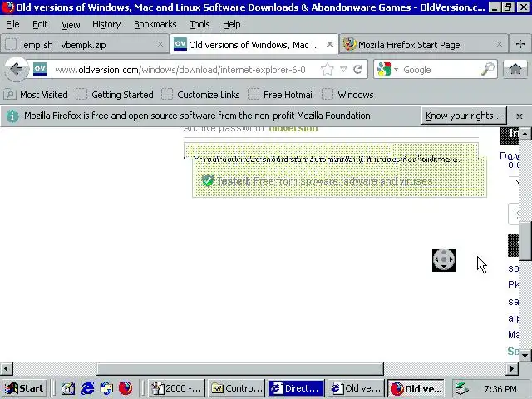Open the File menu
The height and width of the screenshot is (399, 532).
coord(13,24)
